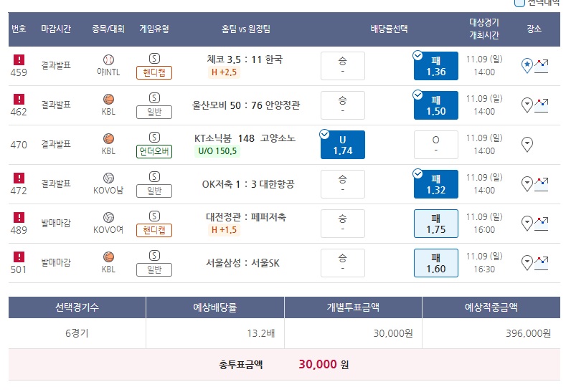
Task: Click the volleyball KOVO남 icon for game 472
Action: 108,178
